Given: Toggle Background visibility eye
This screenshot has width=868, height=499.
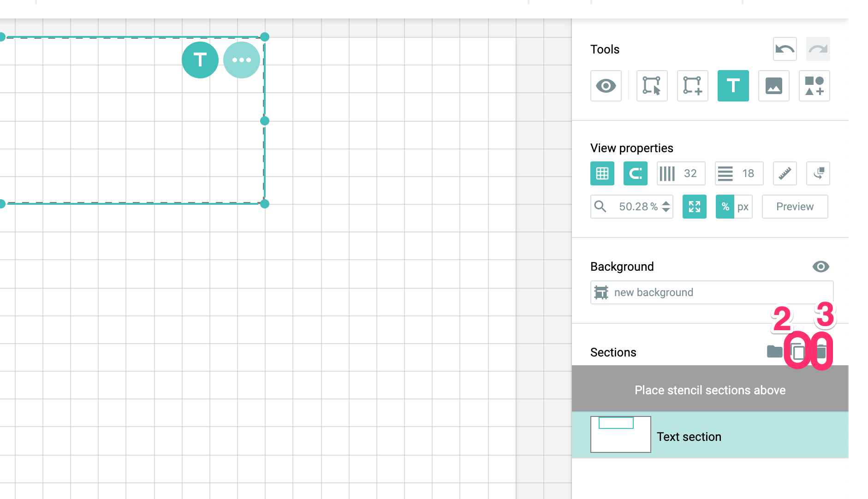Looking at the screenshot, I should [820, 267].
